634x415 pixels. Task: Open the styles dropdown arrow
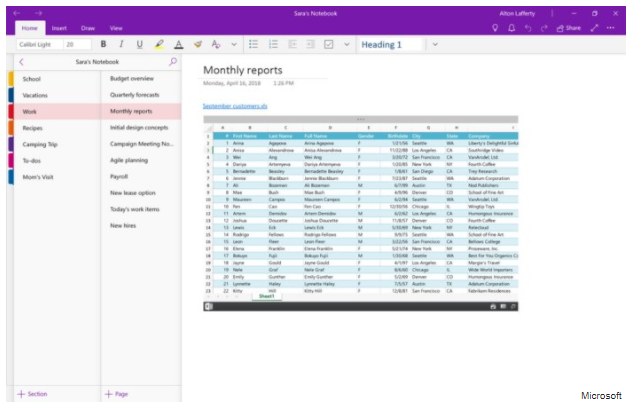(x=435, y=44)
